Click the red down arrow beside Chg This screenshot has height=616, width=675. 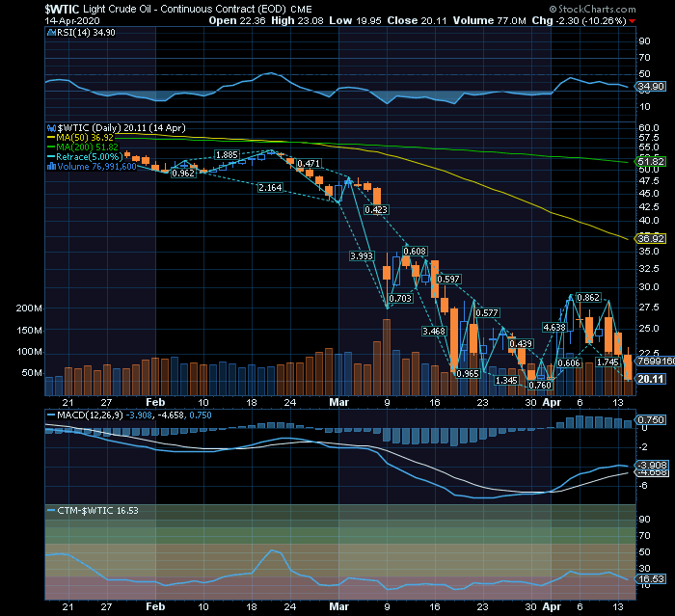click(632, 21)
